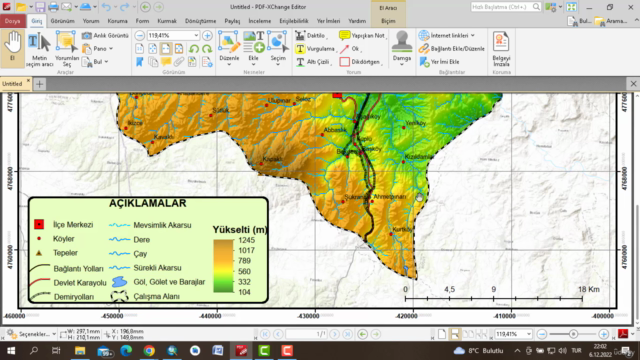Click the zoom in plus in ribbon

[207, 36]
